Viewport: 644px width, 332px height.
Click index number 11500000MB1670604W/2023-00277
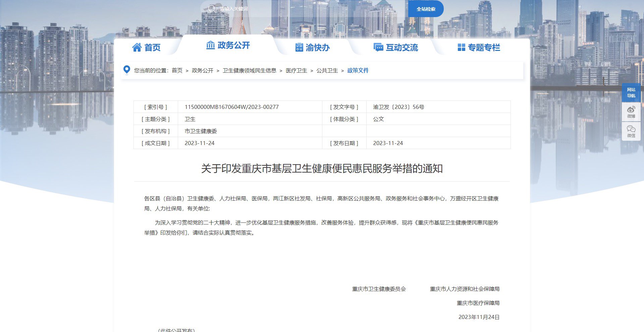(232, 107)
